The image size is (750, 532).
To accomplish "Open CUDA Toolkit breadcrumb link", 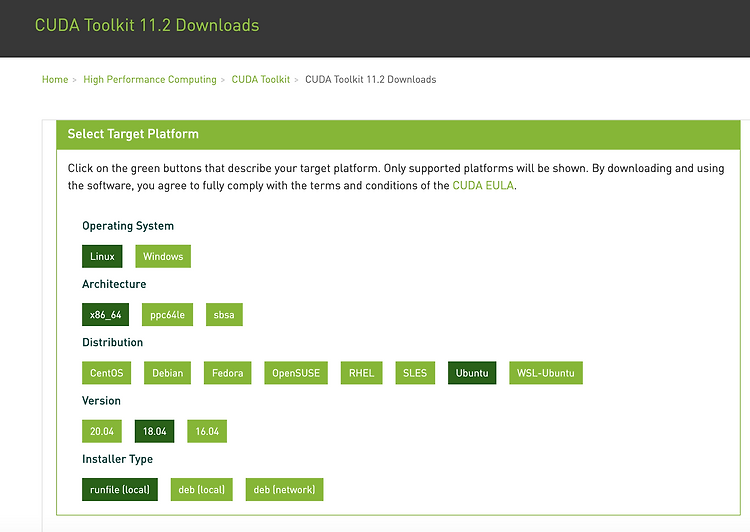I will (x=261, y=79).
